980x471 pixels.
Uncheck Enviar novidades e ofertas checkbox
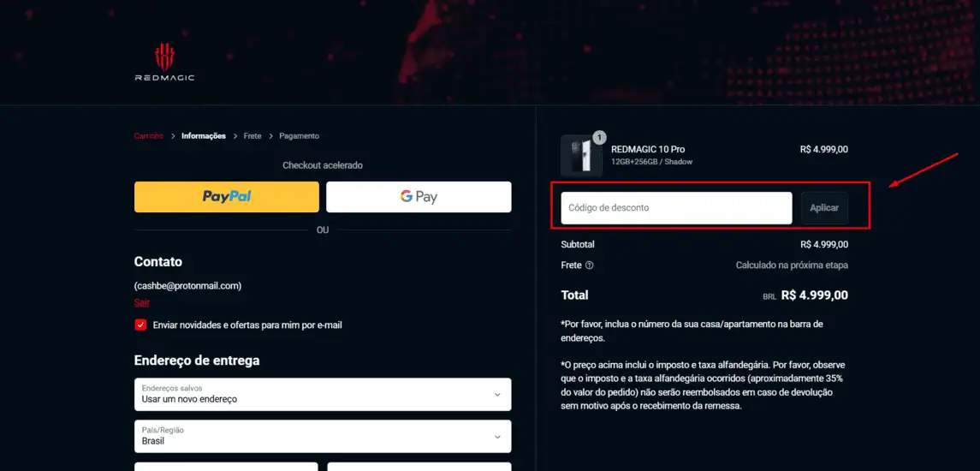[x=140, y=325]
